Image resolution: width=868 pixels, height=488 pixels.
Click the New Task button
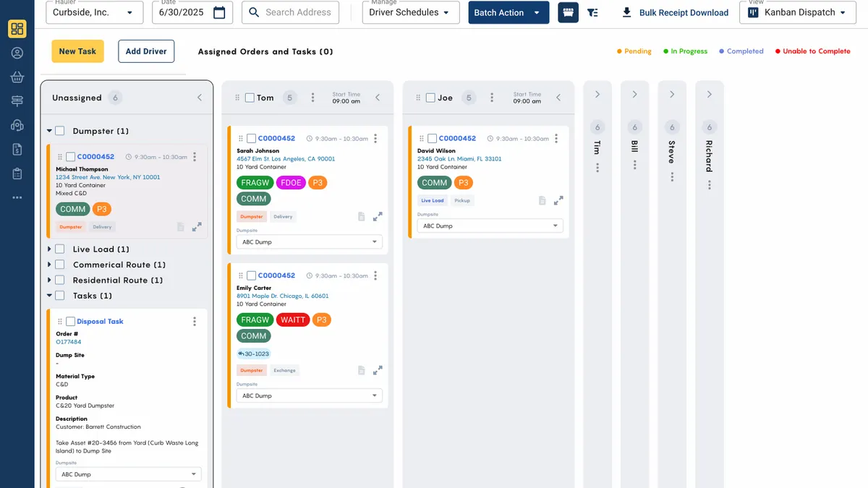point(77,51)
